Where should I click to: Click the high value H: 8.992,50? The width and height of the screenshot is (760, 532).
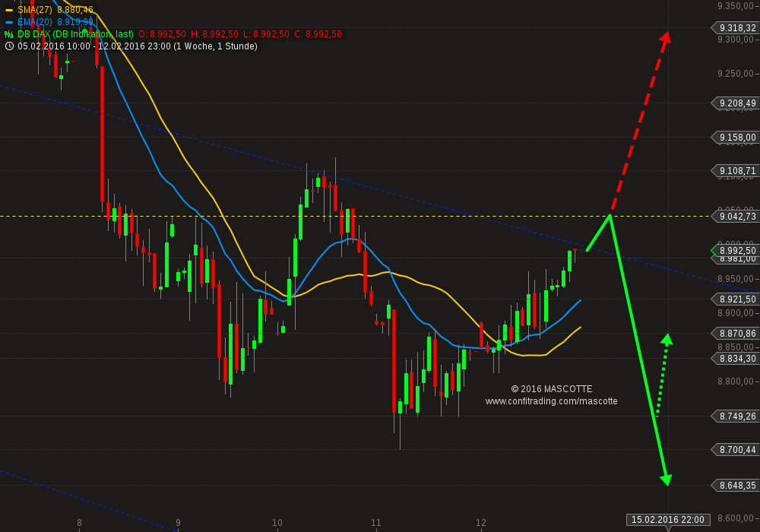tap(214, 34)
